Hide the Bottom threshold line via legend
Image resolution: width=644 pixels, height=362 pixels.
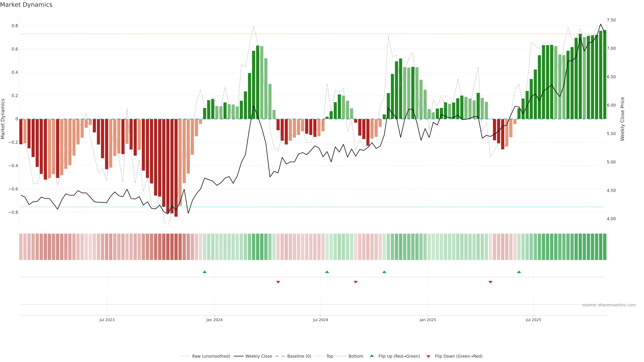point(356,356)
